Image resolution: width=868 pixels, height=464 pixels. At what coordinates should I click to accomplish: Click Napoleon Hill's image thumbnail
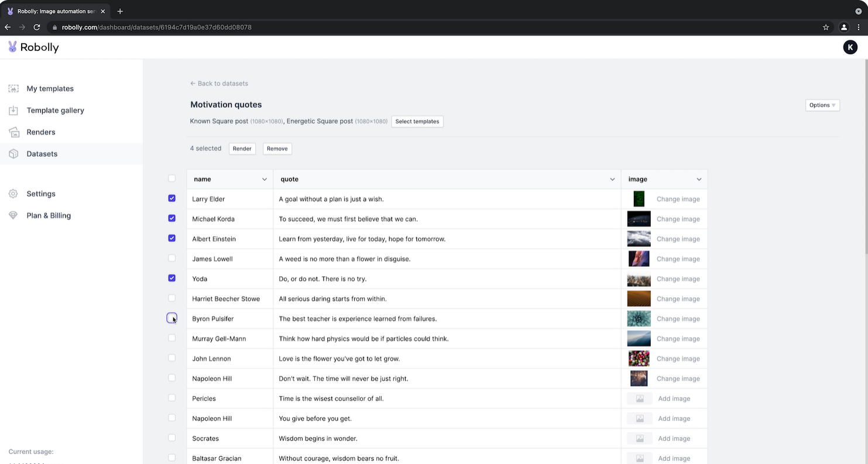(x=639, y=378)
